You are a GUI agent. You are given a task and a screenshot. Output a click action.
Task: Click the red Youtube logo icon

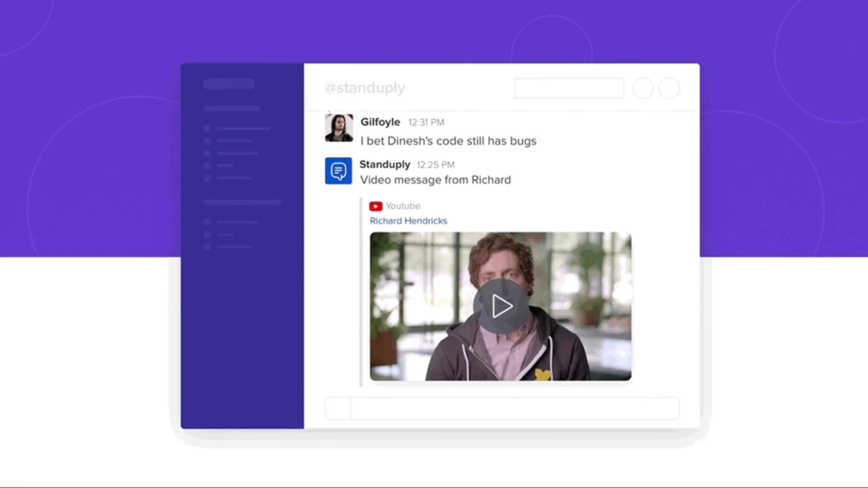point(376,206)
